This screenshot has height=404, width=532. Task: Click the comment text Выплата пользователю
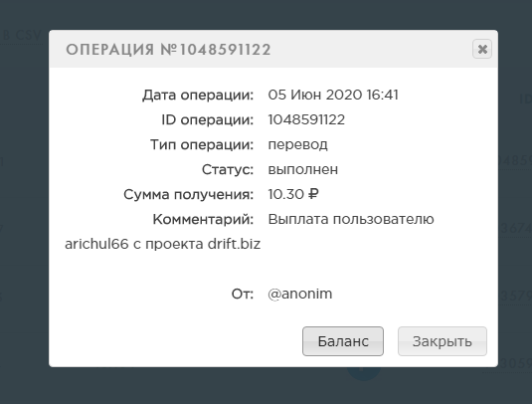351,219
